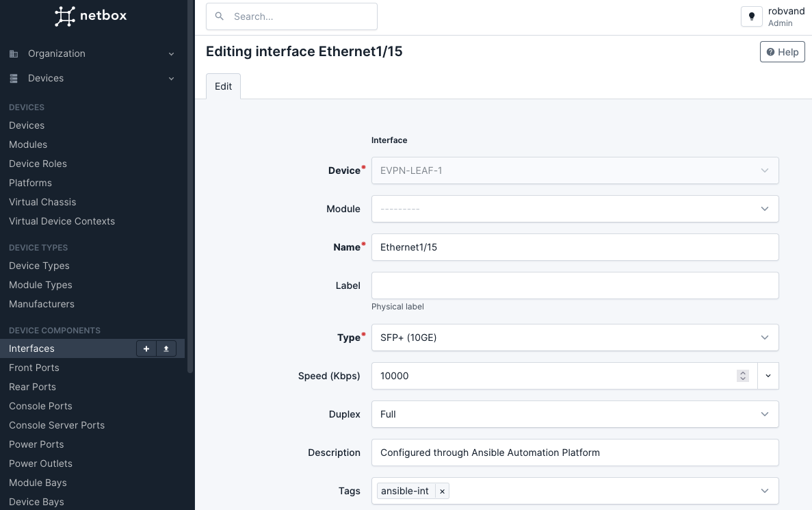
Task: Click the Help button
Action: (782, 52)
